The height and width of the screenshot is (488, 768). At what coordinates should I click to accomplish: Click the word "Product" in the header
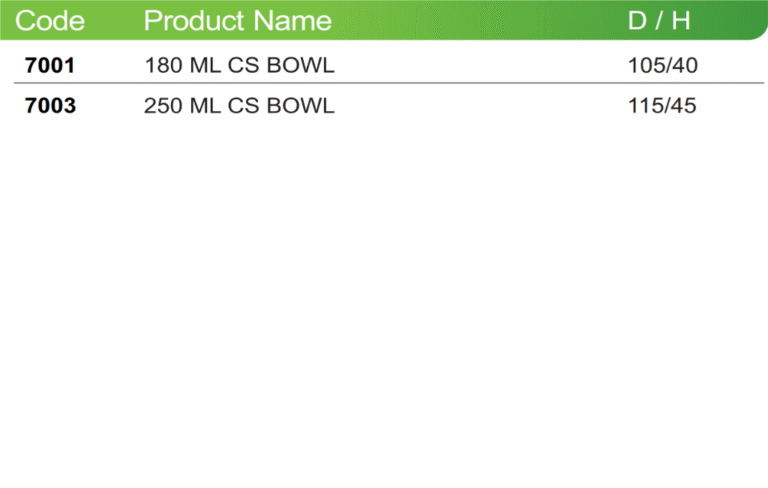pyautogui.click(x=194, y=21)
